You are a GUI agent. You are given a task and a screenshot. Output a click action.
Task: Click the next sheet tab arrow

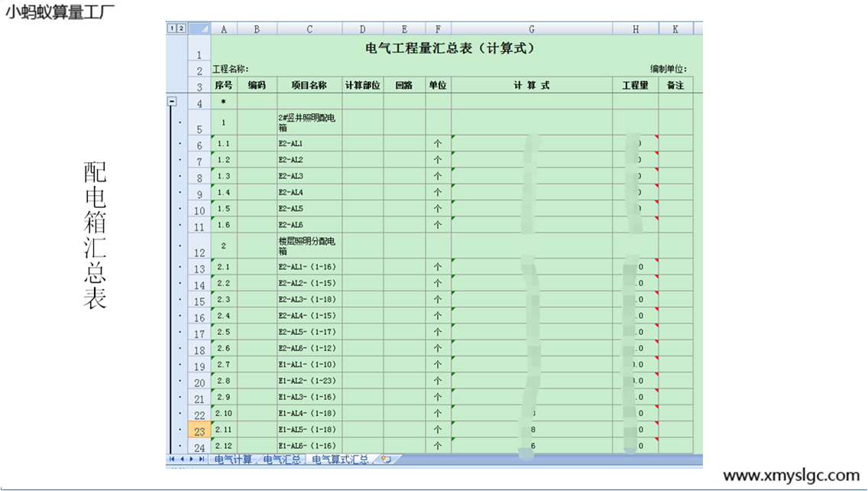click(191, 459)
